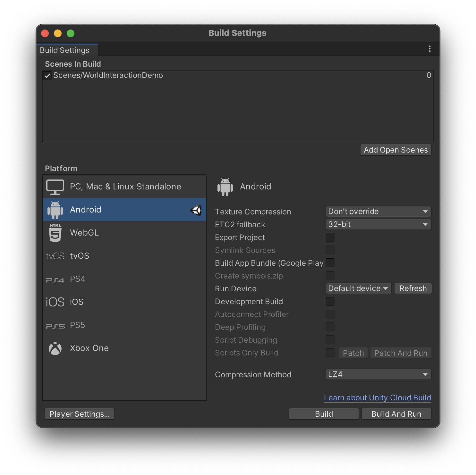
Task: Click the Scenes In Build heading
Action: pyautogui.click(x=73, y=64)
